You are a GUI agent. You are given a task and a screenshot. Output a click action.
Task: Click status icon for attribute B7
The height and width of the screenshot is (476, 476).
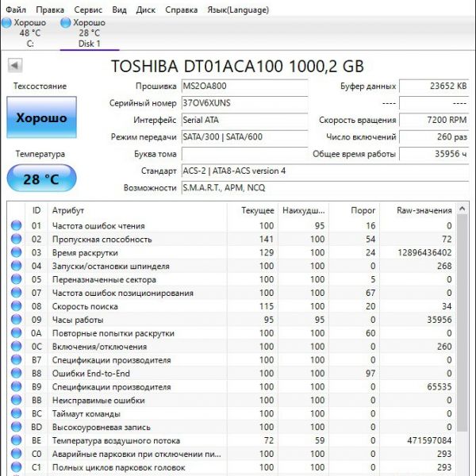pyautogui.click(x=16, y=359)
